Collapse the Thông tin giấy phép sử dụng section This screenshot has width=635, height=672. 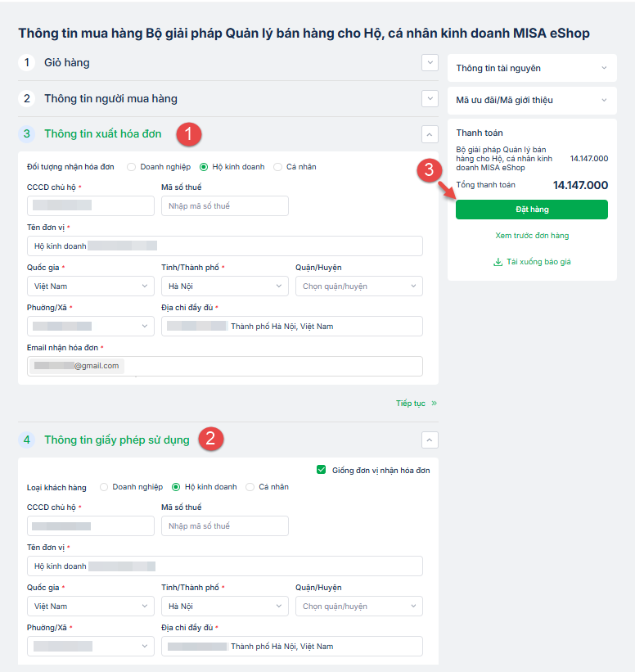point(430,440)
